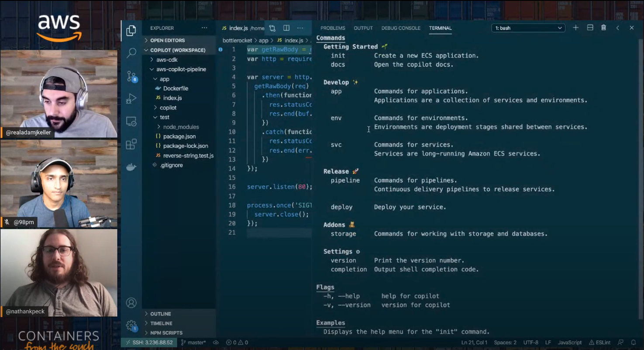Open errors and warnings count
644x350 pixels.
pos(237,343)
